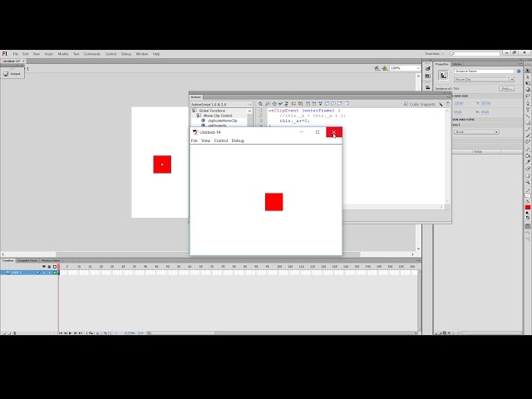
Task: Toggle Layer 1 lock dot
Action: pos(49,273)
